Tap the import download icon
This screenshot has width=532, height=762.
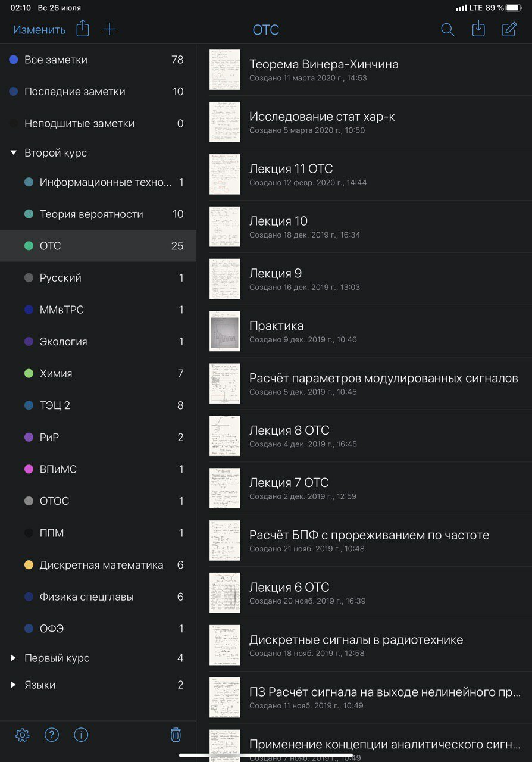click(478, 29)
